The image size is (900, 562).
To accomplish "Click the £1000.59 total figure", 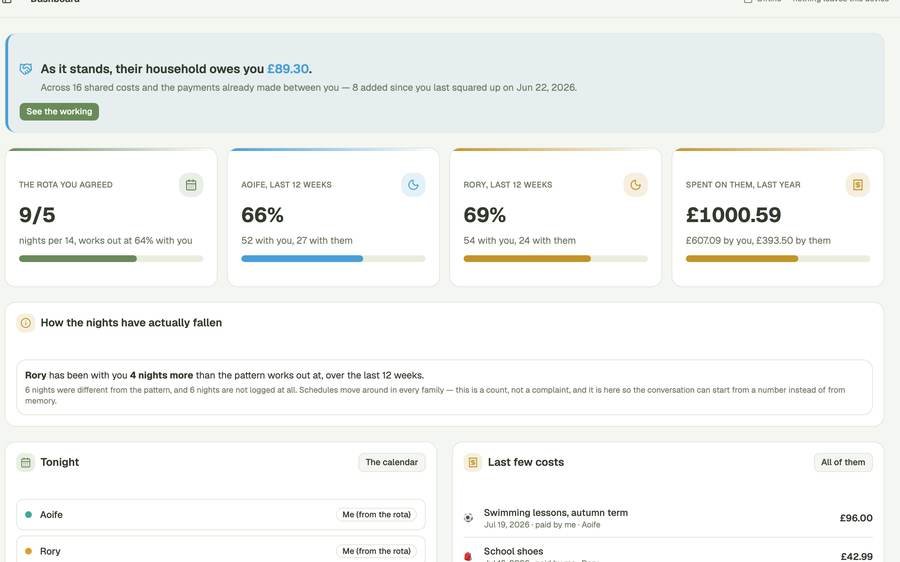I will pyautogui.click(x=734, y=215).
